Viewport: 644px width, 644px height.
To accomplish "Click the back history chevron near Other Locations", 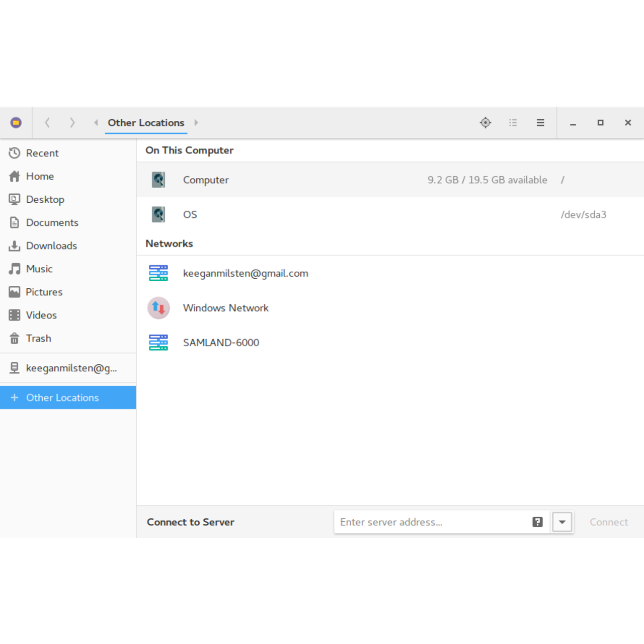I will coord(95,122).
